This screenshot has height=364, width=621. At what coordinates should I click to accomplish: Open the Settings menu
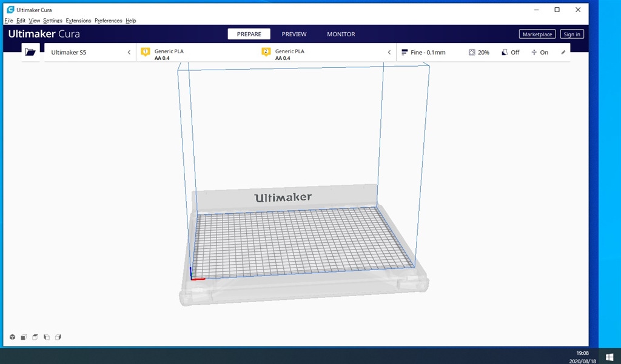[53, 21]
